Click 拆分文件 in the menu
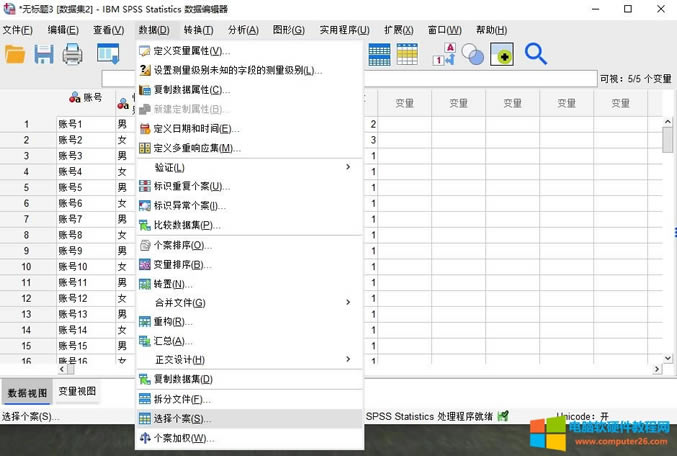 coord(182,399)
